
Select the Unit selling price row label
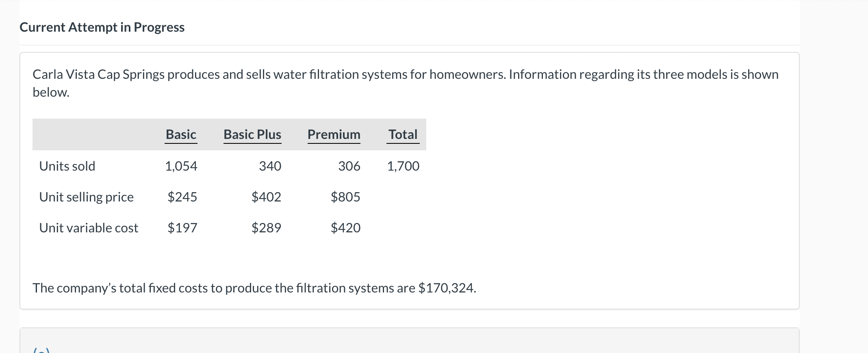tap(86, 197)
